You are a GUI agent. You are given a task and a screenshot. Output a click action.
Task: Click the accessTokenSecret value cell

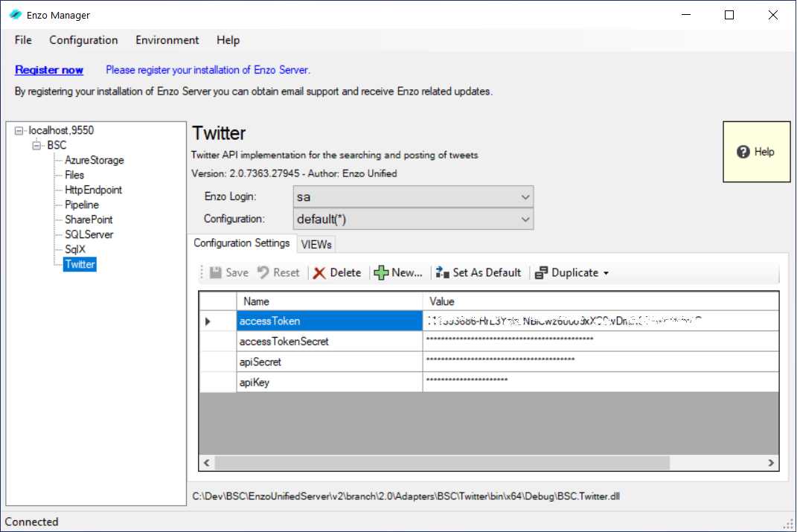[601, 342]
